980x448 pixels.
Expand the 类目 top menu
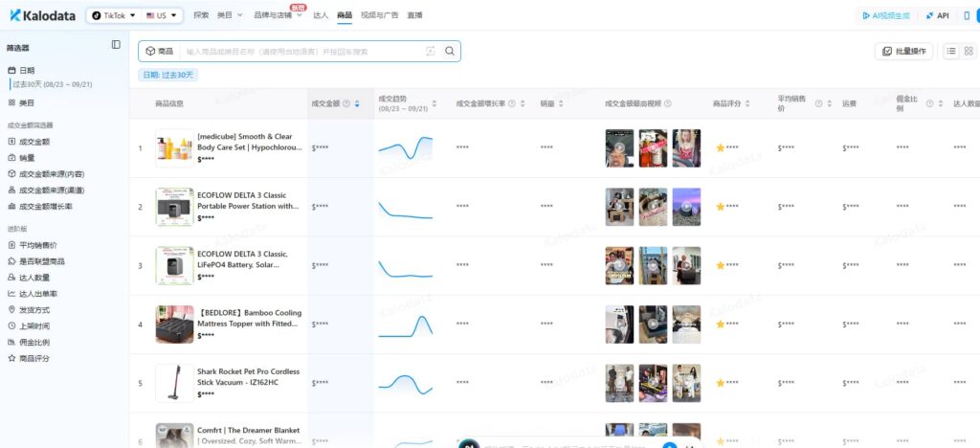[x=230, y=15]
